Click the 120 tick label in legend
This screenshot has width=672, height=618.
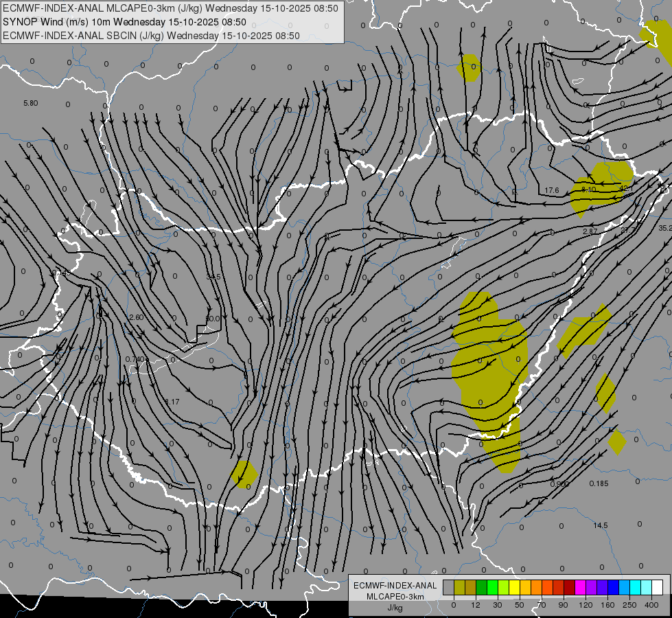pos(586,605)
